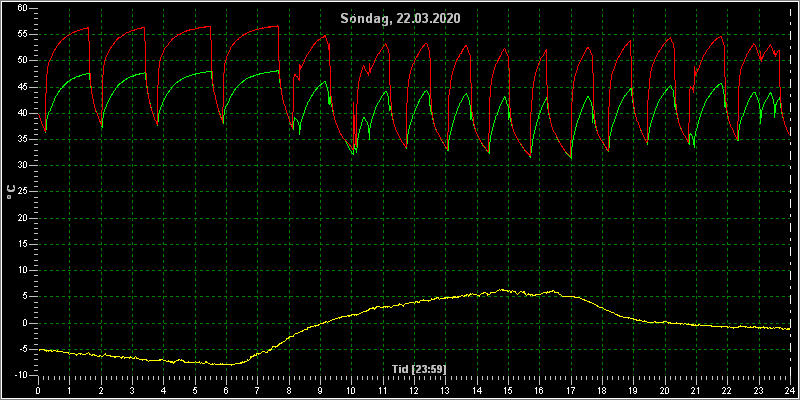The width and height of the screenshot is (800, 400).
Task: Click the 30 label on temperature axis
Action: coord(22,165)
